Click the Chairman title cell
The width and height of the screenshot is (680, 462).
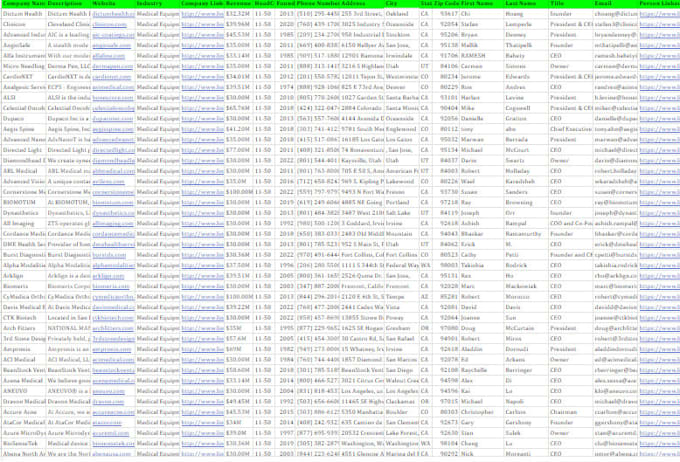[571, 412]
